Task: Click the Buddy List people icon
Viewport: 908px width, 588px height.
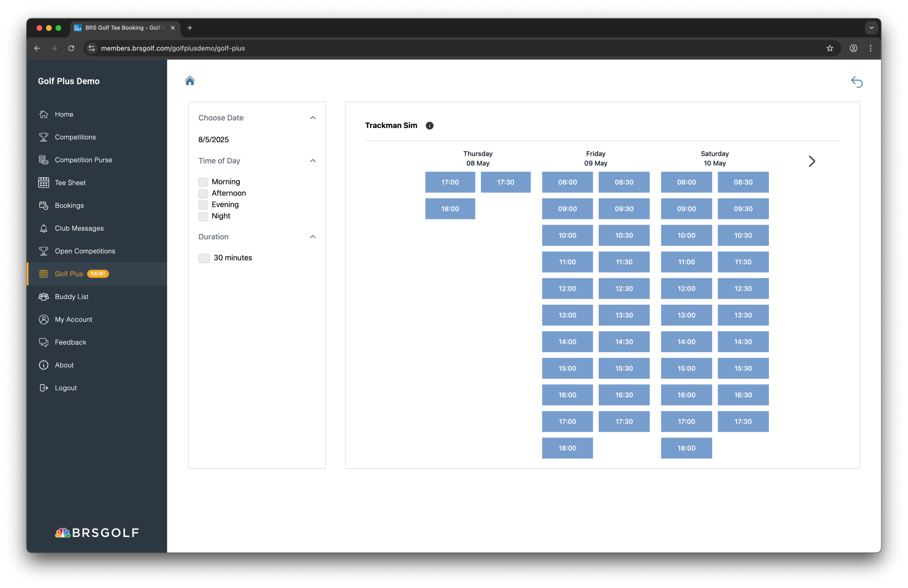Action: [x=44, y=296]
